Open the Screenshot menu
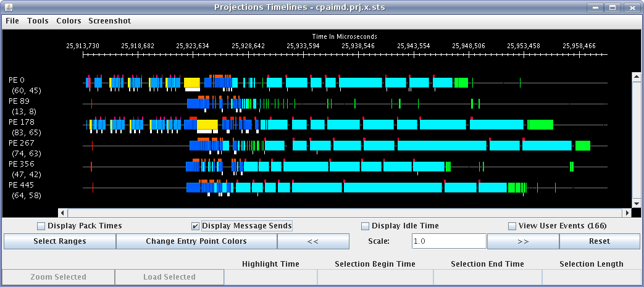Viewport: 644px width, 287px height. pos(109,20)
